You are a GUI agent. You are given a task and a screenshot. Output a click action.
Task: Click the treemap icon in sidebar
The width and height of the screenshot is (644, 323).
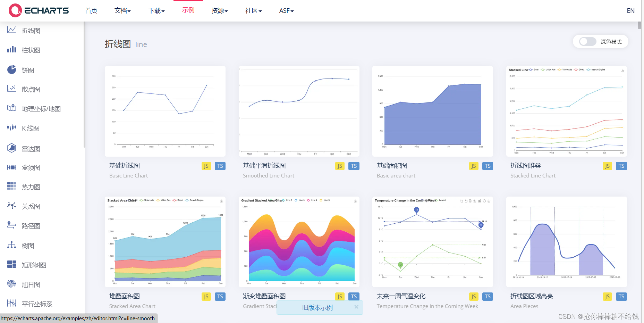[x=12, y=264]
